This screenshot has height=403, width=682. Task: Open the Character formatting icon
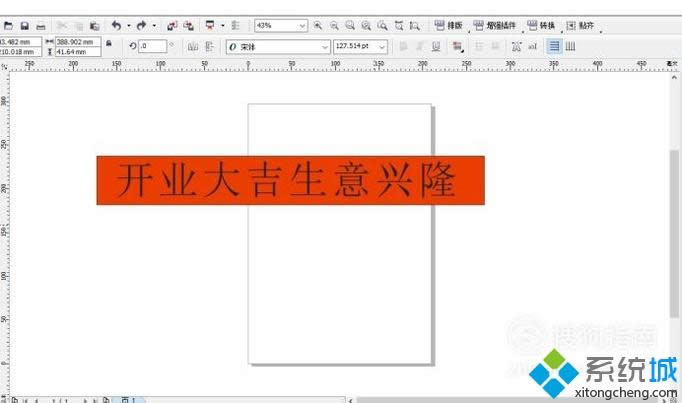click(x=516, y=46)
